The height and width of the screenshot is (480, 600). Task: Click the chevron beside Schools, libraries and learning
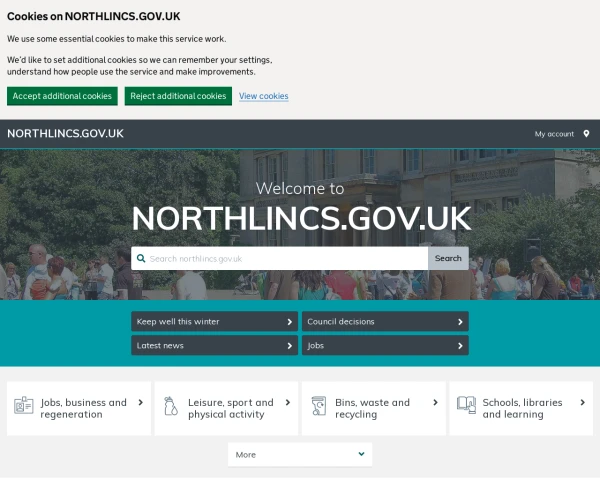click(x=582, y=402)
